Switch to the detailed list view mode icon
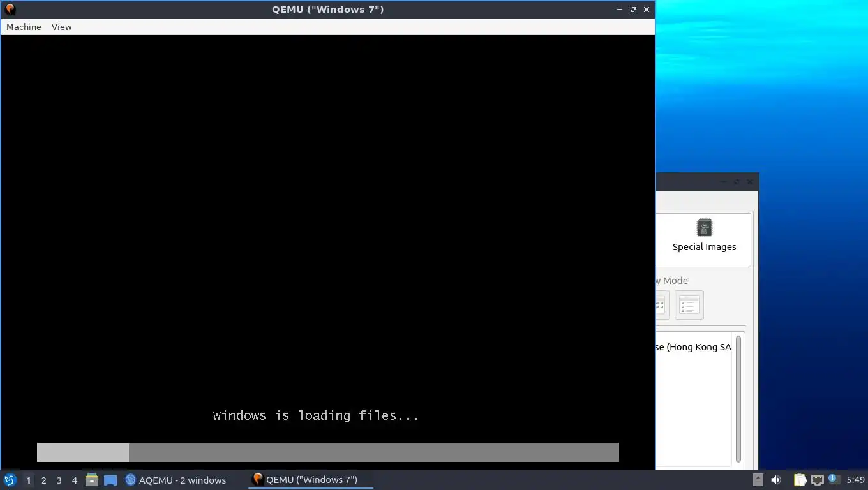868x490 pixels. [x=689, y=305]
